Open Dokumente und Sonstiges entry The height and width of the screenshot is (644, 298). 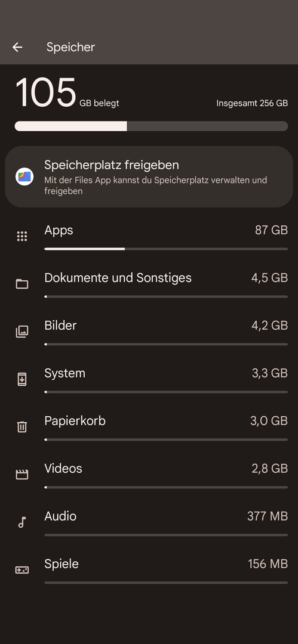(x=149, y=284)
